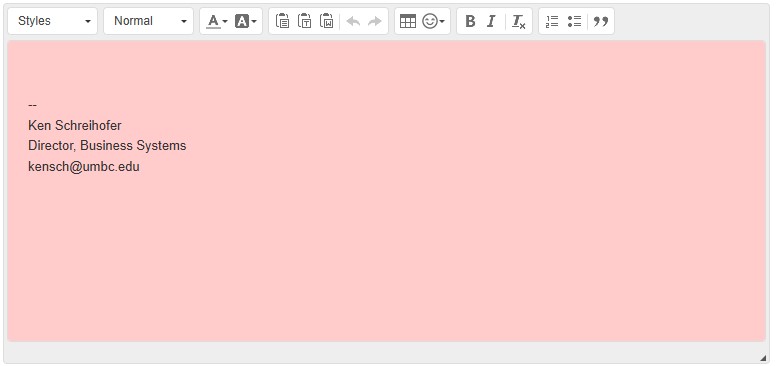Screen dimensions: 779x366
Task: Toggle italic formatting
Action: pyautogui.click(x=491, y=21)
